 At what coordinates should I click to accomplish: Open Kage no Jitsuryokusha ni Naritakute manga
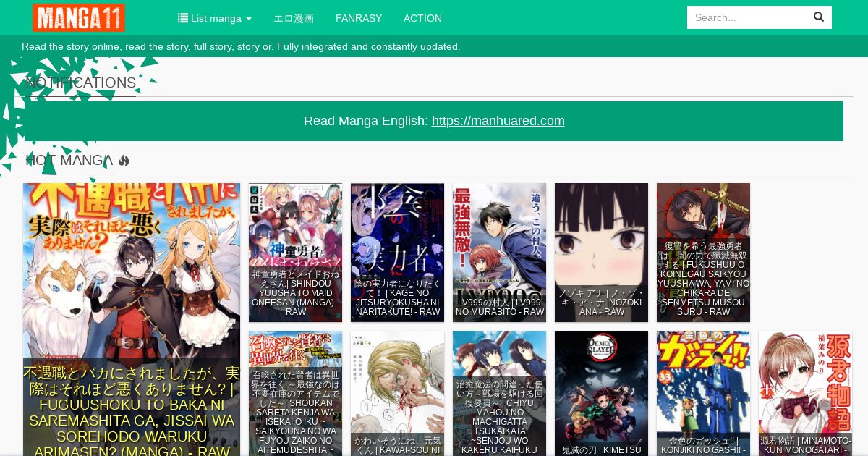(397, 253)
